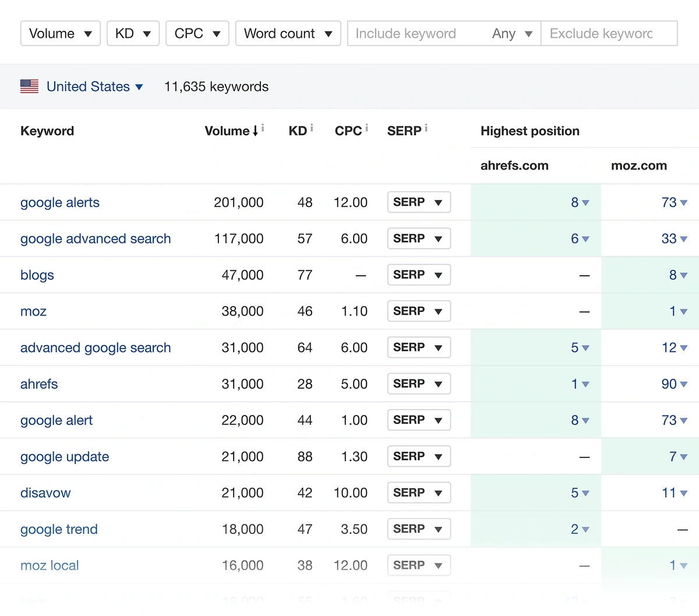Open the Word count filter dropdown

pos(288,33)
